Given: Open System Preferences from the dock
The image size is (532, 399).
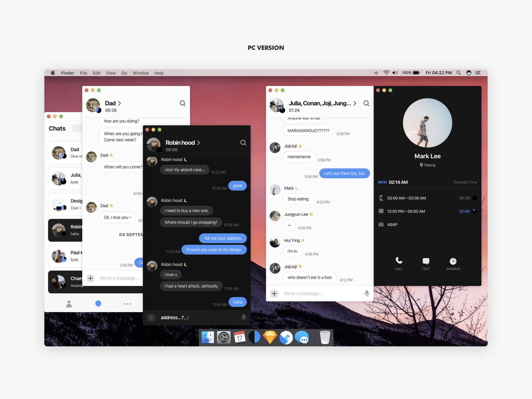Looking at the screenshot, I should click(x=224, y=337).
